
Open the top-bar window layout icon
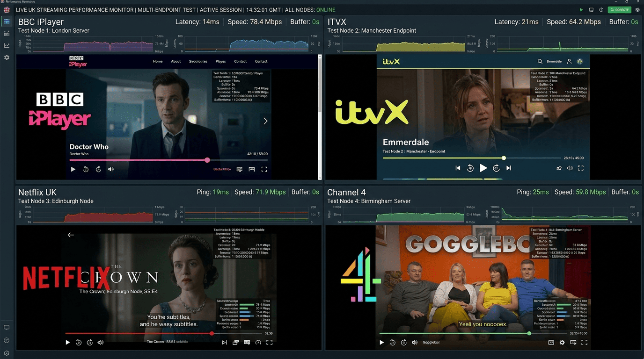591,10
